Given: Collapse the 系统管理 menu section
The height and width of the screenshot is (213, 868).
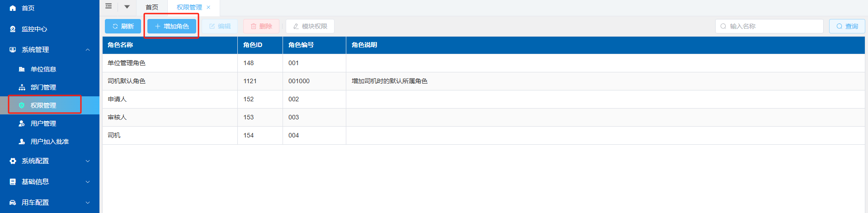Looking at the screenshot, I should point(88,50).
